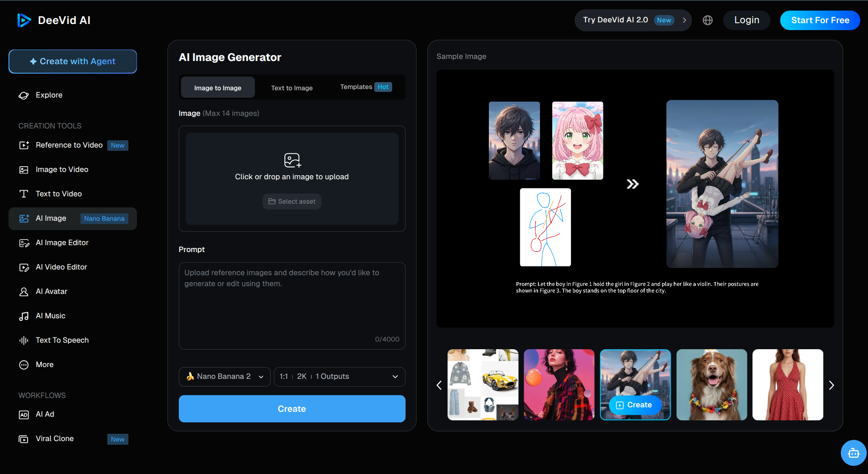Click the upload image icon
868x474 pixels.
coord(292,160)
